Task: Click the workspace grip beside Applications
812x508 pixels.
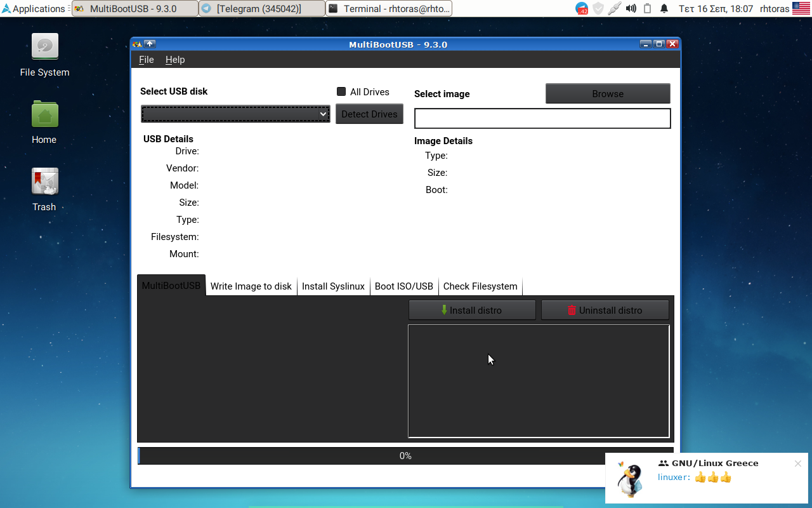Action: pyautogui.click(x=69, y=8)
